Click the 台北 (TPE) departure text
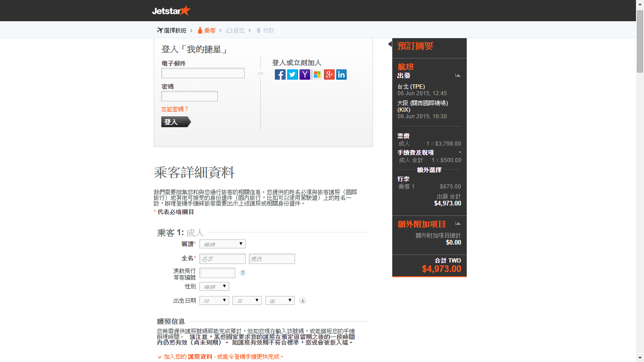Viewport: 644px width, 362px height. click(411, 87)
